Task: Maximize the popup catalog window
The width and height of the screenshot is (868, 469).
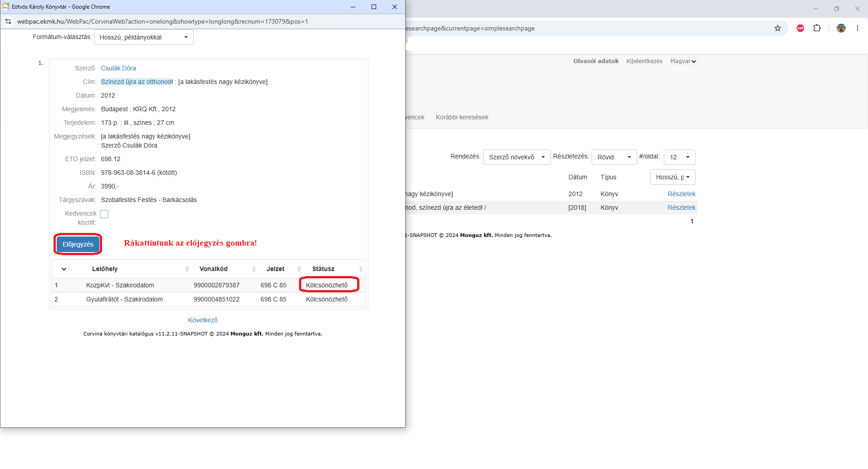Action: pyautogui.click(x=374, y=7)
